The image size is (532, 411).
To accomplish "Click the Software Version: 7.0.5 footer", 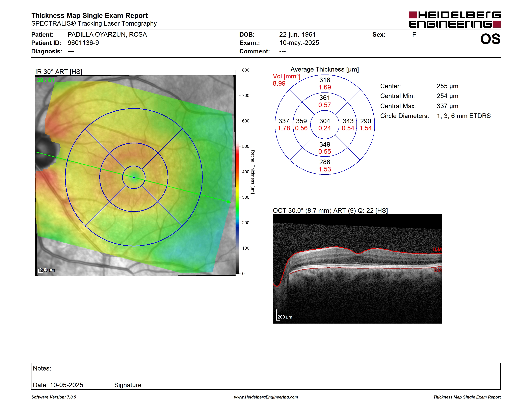I will (x=54, y=397).
